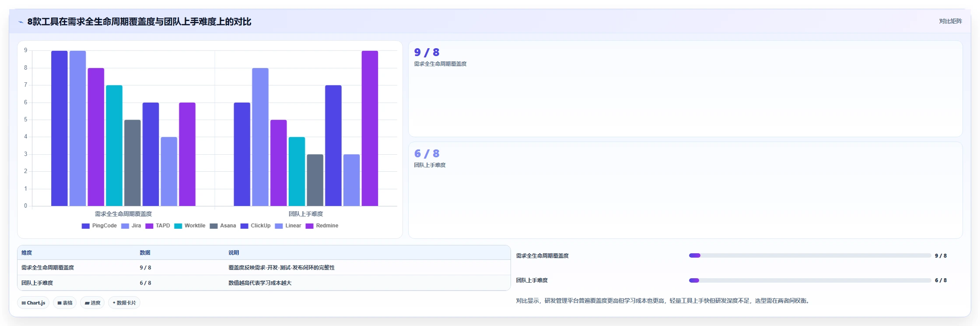The width and height of the screenshot is (980, 326).
Task: Click the 进度 tag chip
Action: [92, 303]
